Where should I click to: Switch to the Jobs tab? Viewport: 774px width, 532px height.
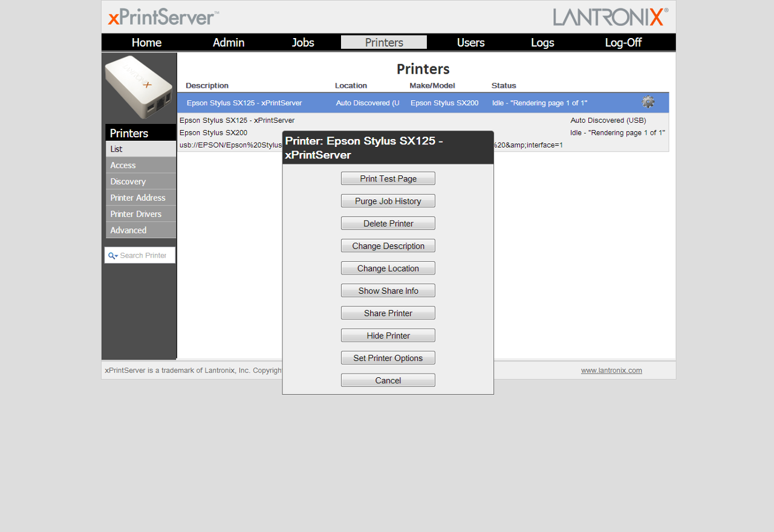coord(303,42)
